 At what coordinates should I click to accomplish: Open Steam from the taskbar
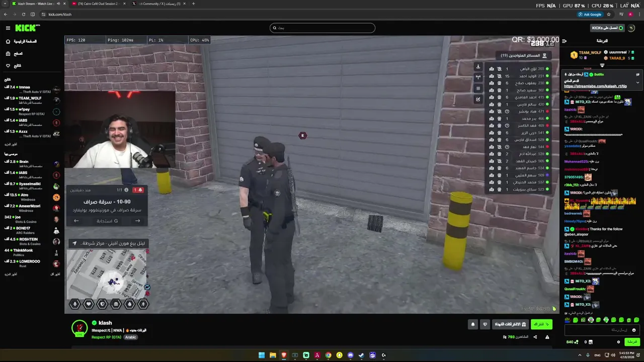[361, 355]
